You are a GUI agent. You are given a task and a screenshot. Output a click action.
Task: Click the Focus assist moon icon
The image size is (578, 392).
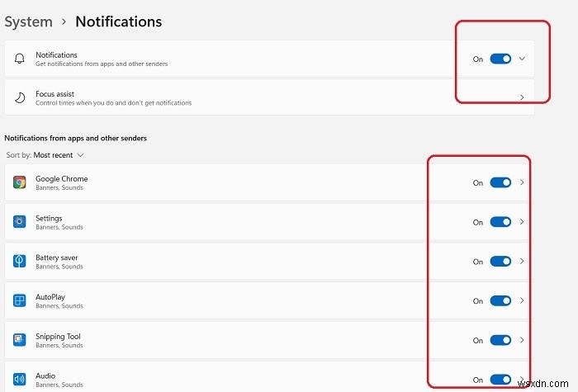coord(20,98)
